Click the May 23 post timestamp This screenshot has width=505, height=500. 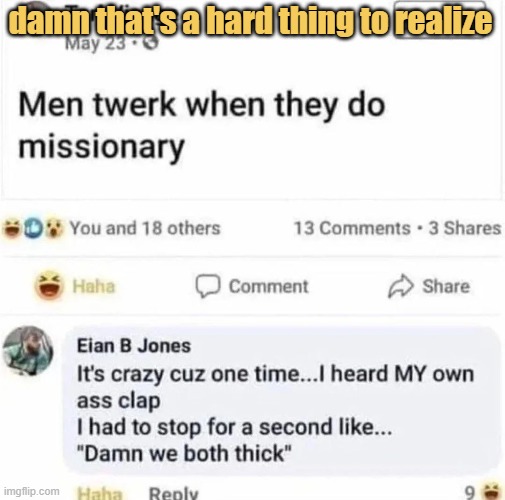pyautogui.click(x=96, y=43)
